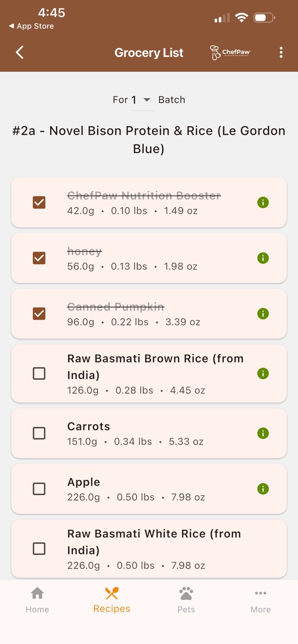Screen dimensions: 298x644
Task: Return to App Store link
Action: coord(31,26)
